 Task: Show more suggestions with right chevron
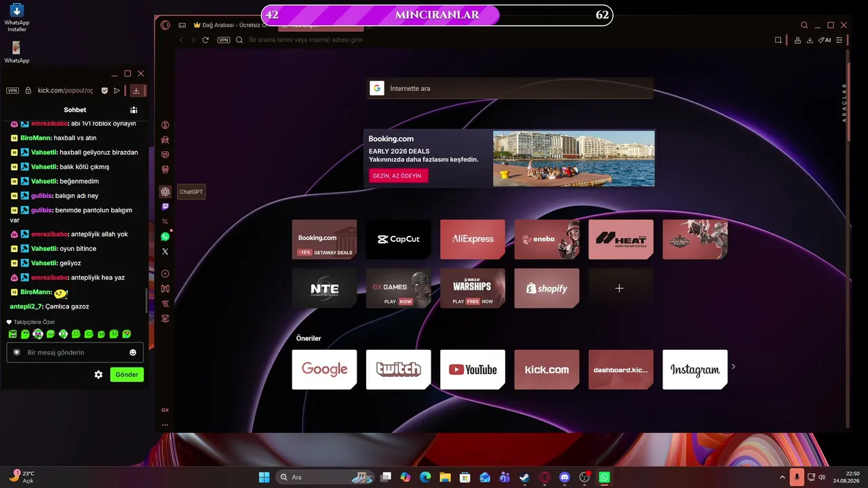(x=733, y=367)
